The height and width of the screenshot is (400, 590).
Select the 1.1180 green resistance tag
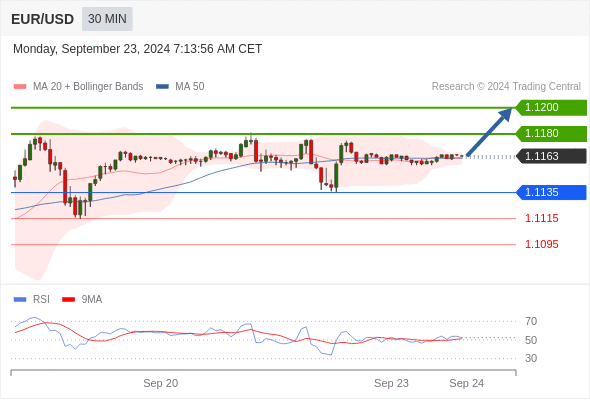pos(551,134)
